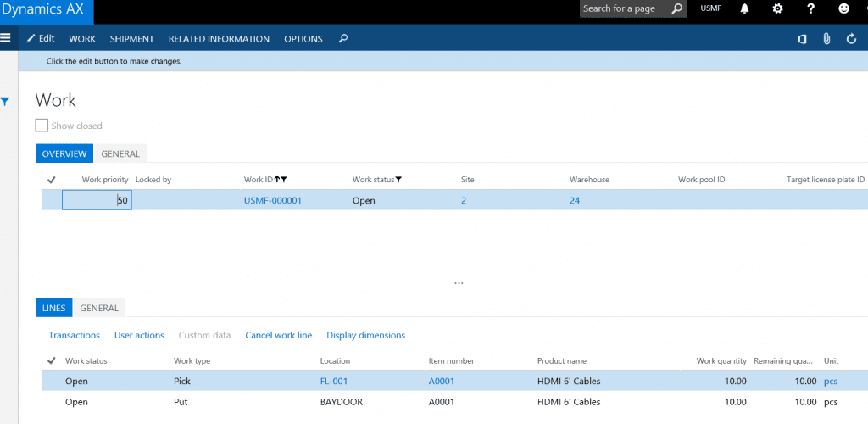Open work ID USMF-000001 link
The image size is (868, 424).
click(x=273, y=201)
